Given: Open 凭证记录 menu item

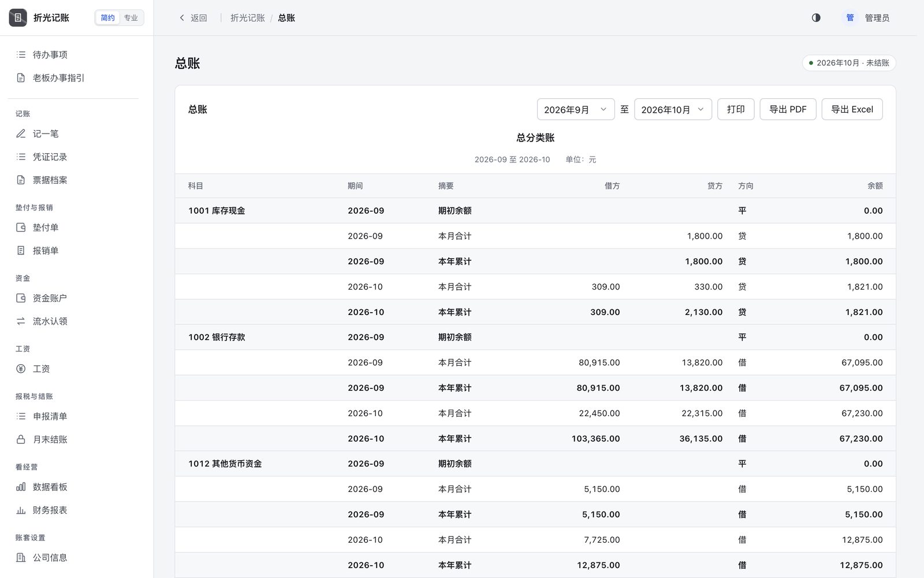Looking at the screenshot, I should tap(77, 157).
